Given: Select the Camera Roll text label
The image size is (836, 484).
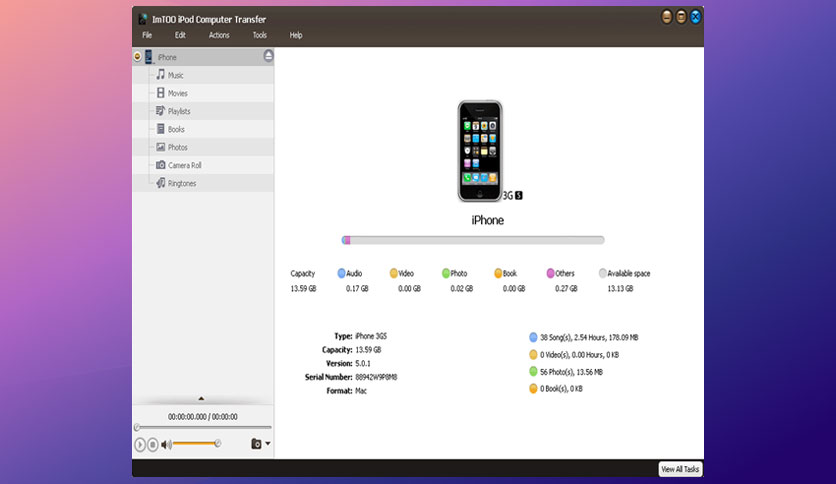Looking at the screenshot, I should click(x=185, y=166).
